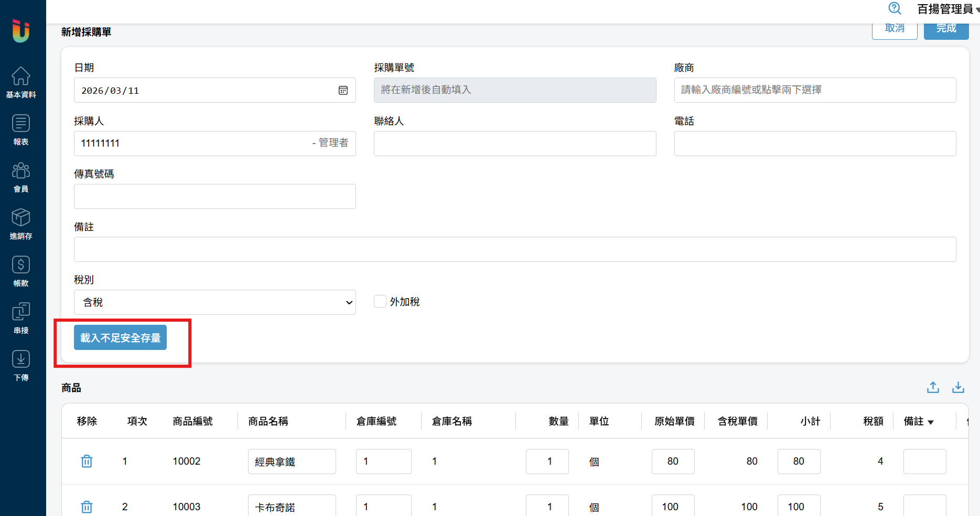This screenshot has width=980, height=516.
Task: Expand the 稅別 tax type dropdown
Action: click(214, 302)
